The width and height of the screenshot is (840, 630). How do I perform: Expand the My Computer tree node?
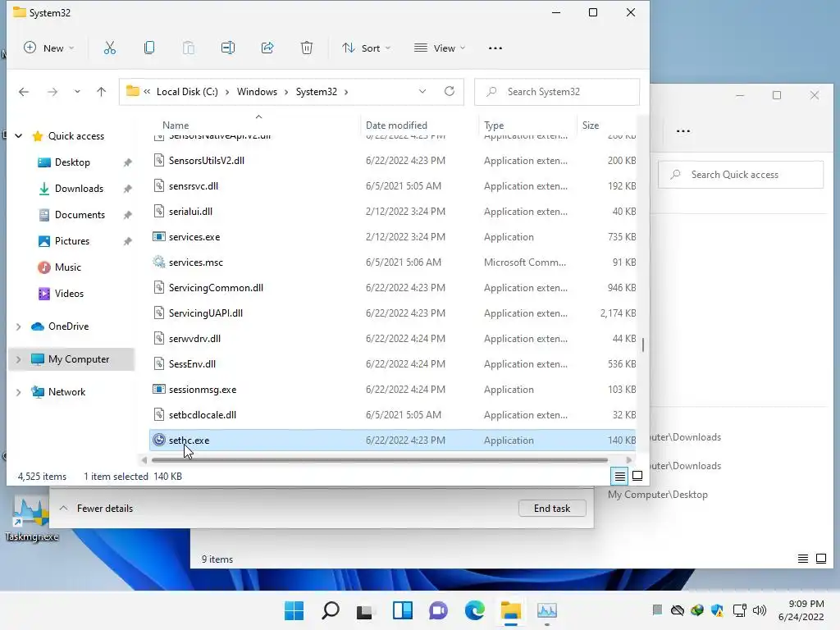pos(18,359)
